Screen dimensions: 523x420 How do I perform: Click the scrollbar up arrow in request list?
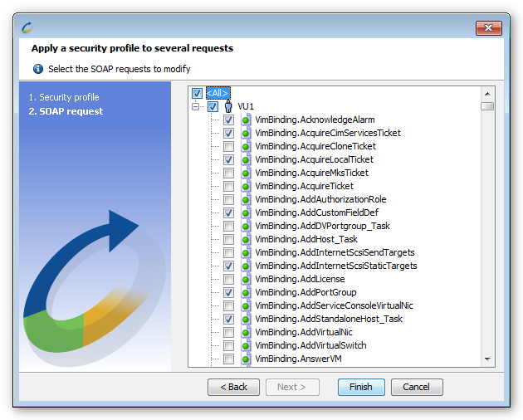pos(487,94)
